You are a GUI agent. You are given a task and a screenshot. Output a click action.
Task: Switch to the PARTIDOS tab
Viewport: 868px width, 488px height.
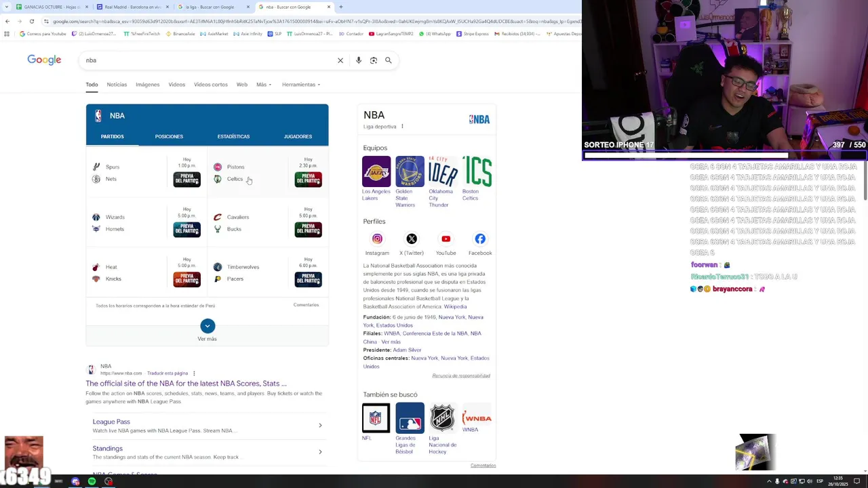pyautogui.click(x=113, y=136)
